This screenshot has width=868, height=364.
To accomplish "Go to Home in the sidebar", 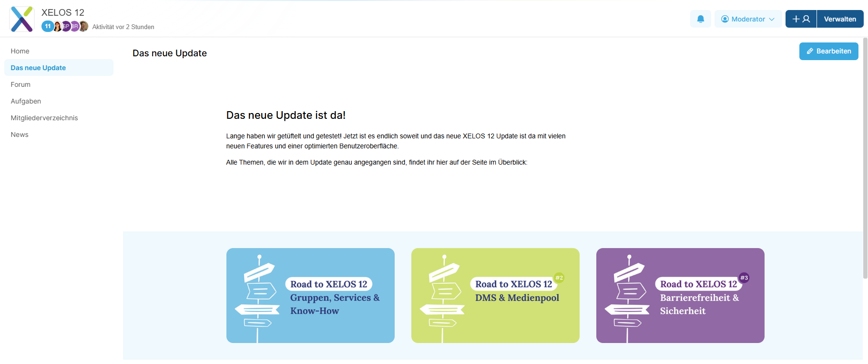I will pos(20,51).
